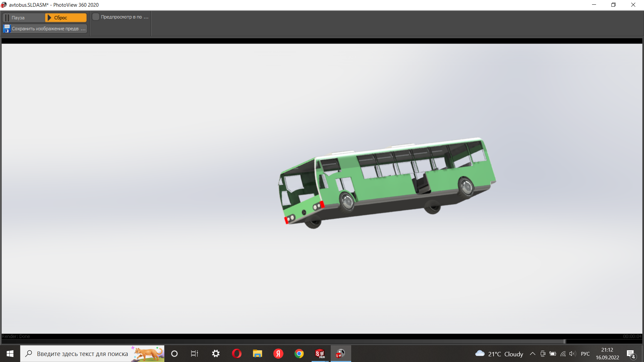Switch to PhotoView 360 taskbar icon
This screenshot has height=362, width=644.
[341, 354]
